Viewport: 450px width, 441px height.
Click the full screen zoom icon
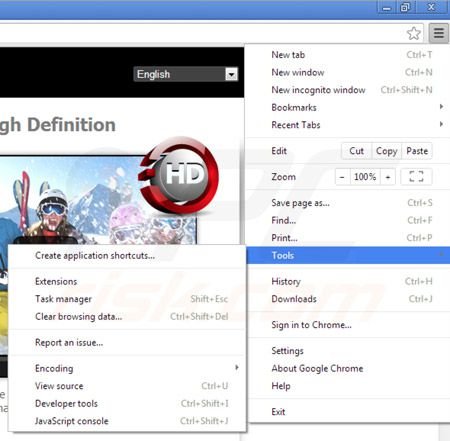pyautogui.click(x=416, y=176)
